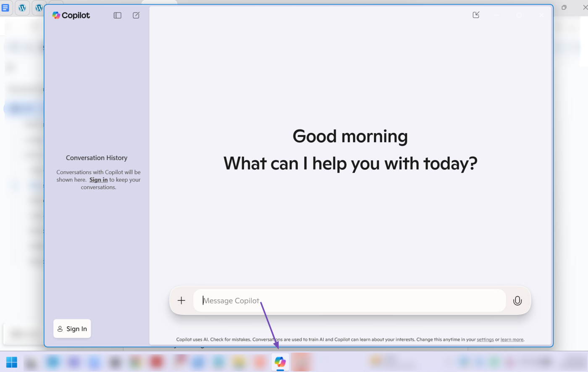Open the learn more link in the footer
The height and width of the screenshot is (372, 588).
(x=512, y=340)
